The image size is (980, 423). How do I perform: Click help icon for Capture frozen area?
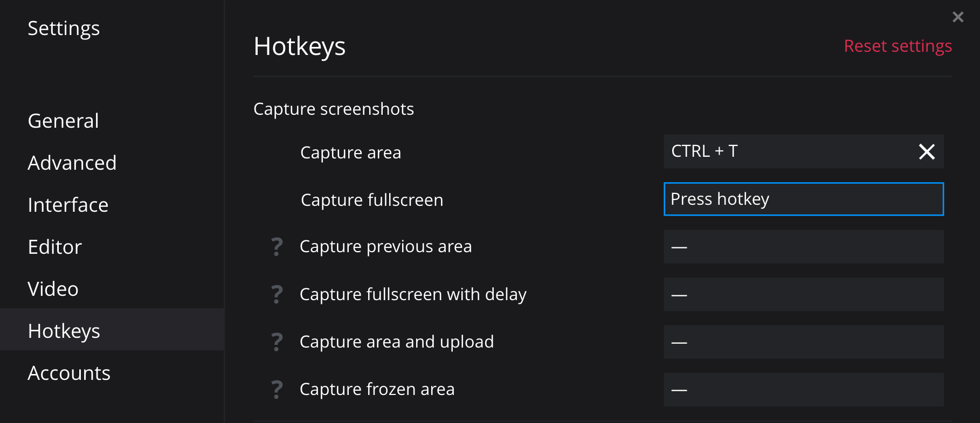(x=277, y=389)
